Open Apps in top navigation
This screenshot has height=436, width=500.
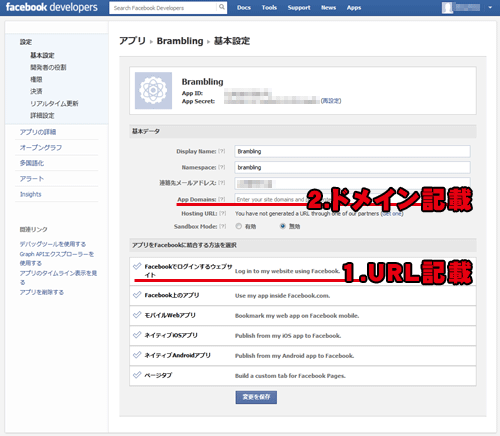coord(354,7)
